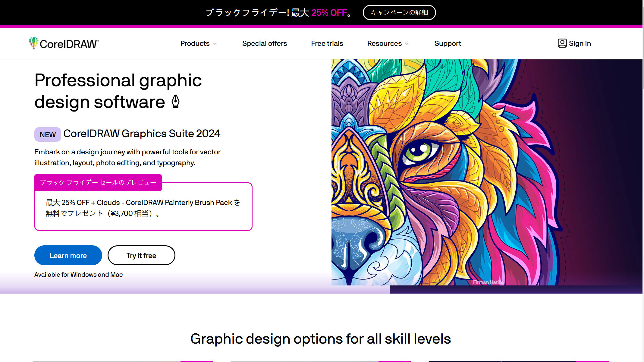Click the Sign in user profile icon
The width and height of the screenshot is (644, 362).
coord(562,43)
